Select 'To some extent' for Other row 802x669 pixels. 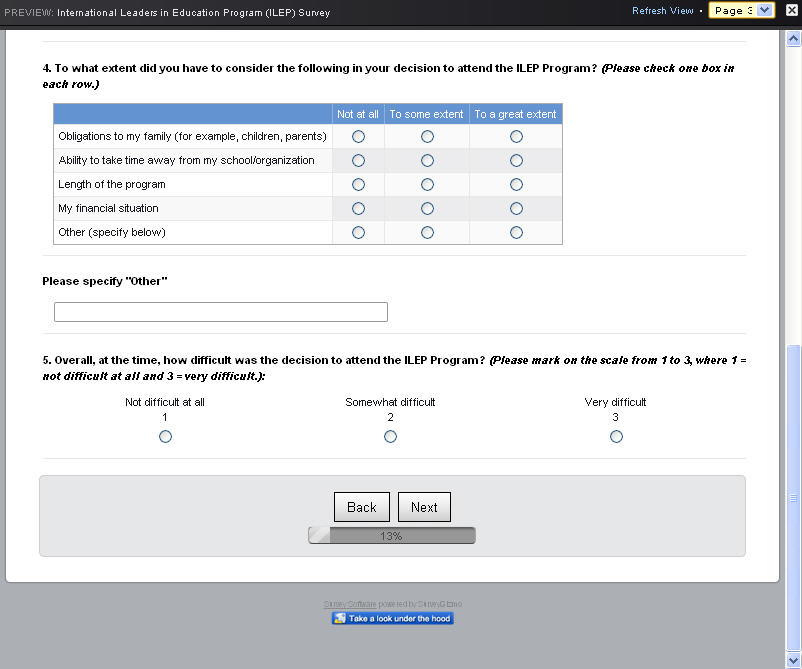coord(427,233)
